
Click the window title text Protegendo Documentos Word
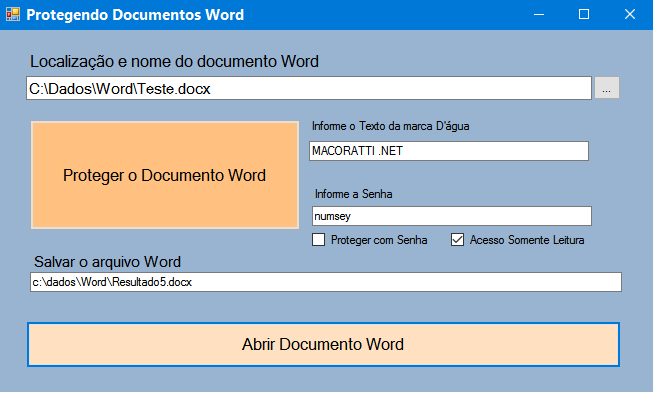(135, 15)
